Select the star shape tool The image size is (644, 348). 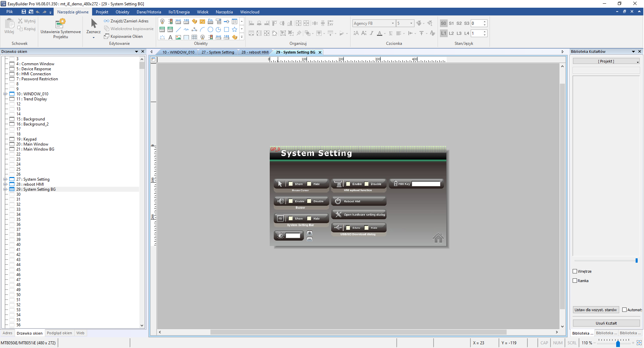(x=235, y=29)
